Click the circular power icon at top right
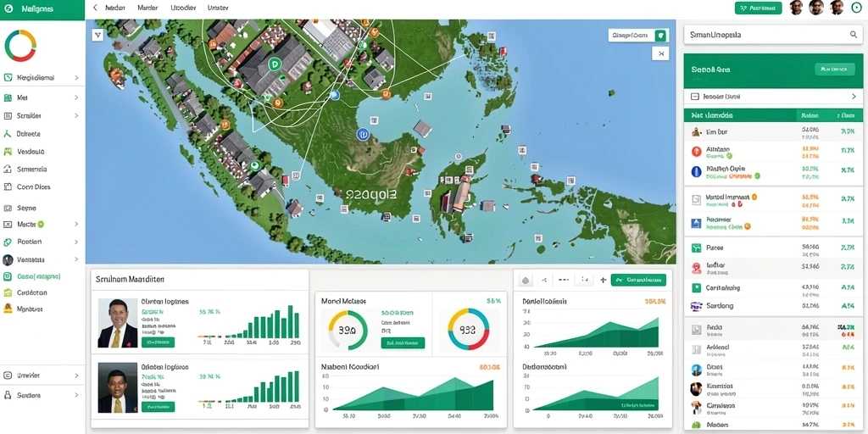The width and height of the screenshot is (868, 434). 857,7
